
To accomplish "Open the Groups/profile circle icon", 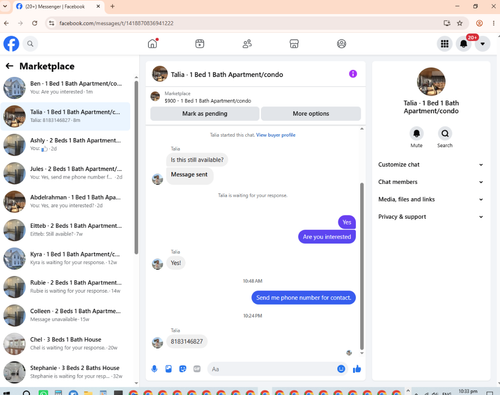I will 341,44.
